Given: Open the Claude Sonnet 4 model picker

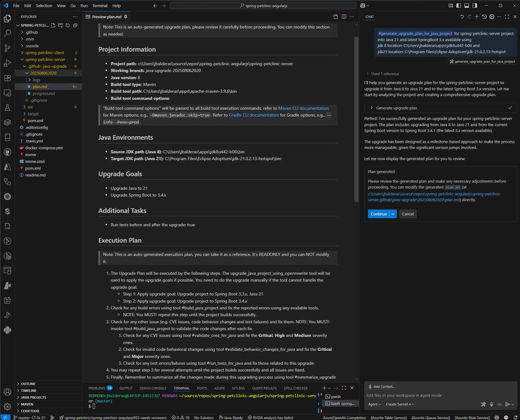Looking at the screenshot, I should pyautogui.click(x=400, y=404).
